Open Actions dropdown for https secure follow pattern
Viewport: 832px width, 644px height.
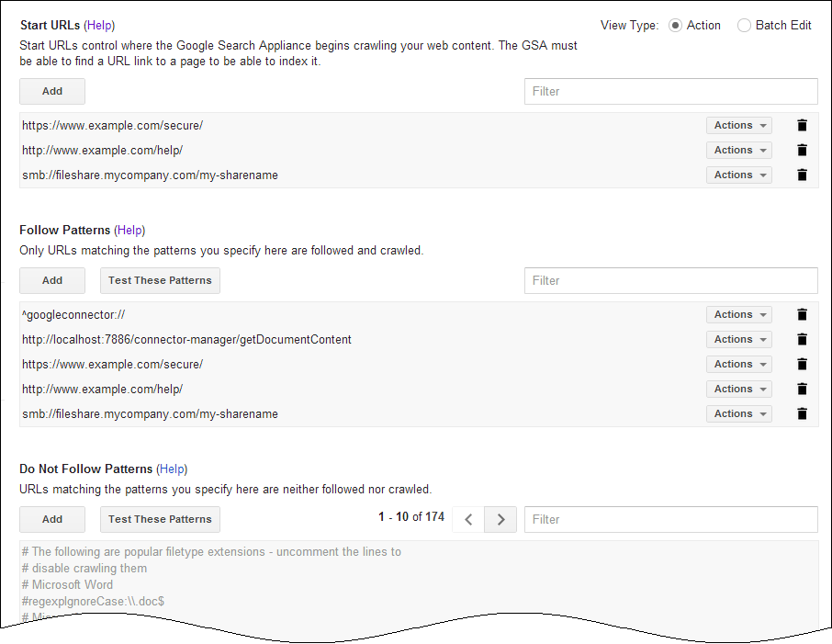738,365
